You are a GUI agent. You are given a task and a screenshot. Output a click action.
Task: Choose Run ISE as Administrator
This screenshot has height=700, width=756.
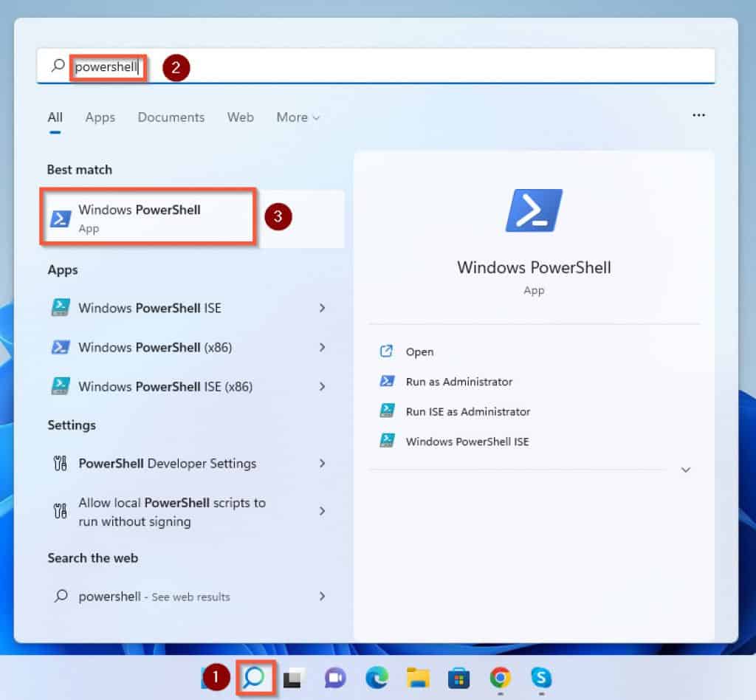tap(467, 412)
